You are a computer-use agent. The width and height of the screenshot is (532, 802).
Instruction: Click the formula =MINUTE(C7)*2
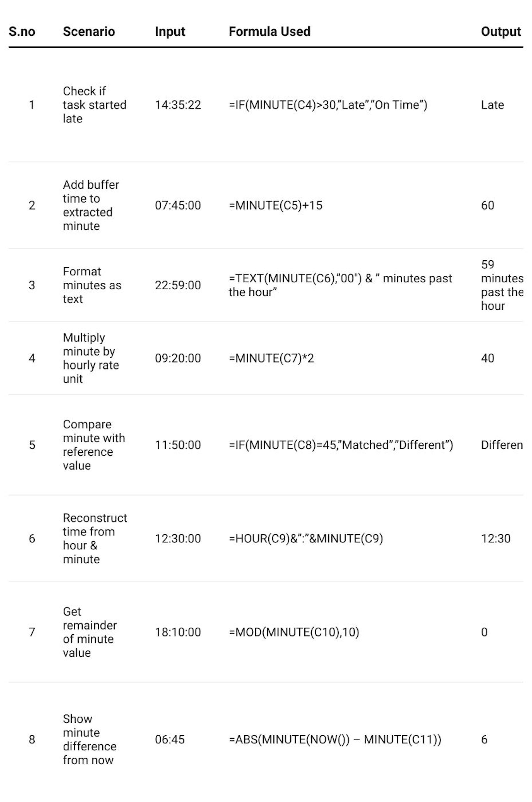[271, 358]
